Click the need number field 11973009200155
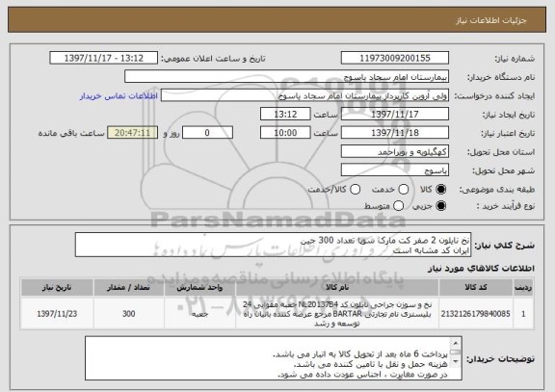The image size is (555, 392). [x=395, y=58]
